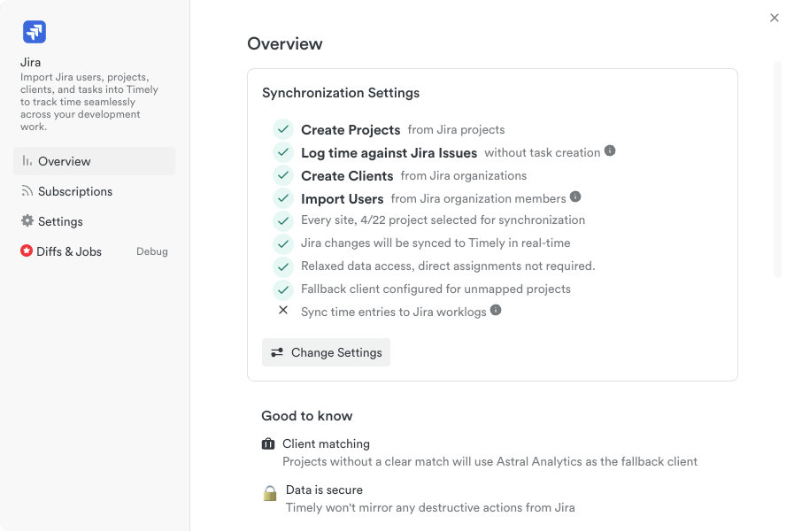The image size is (794, 532).
Task: Click the red star Diffs & Jobs icon
Action: tap(27, 251)
